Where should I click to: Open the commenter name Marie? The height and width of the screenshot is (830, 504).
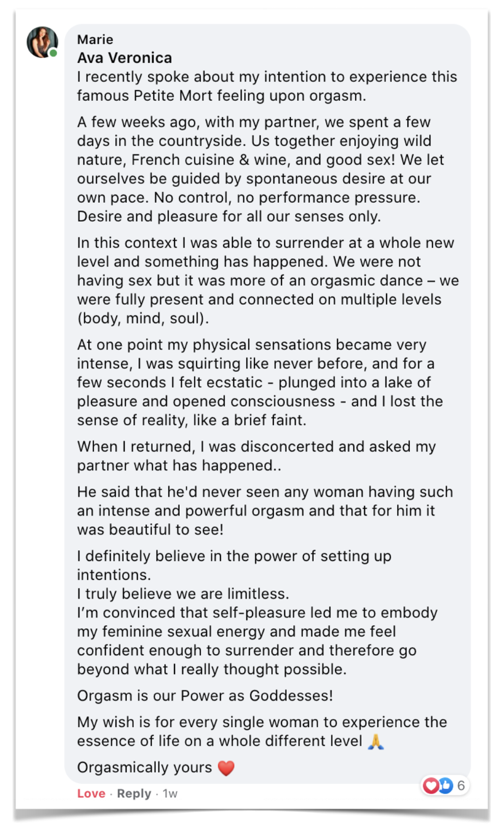click(95, 40)
